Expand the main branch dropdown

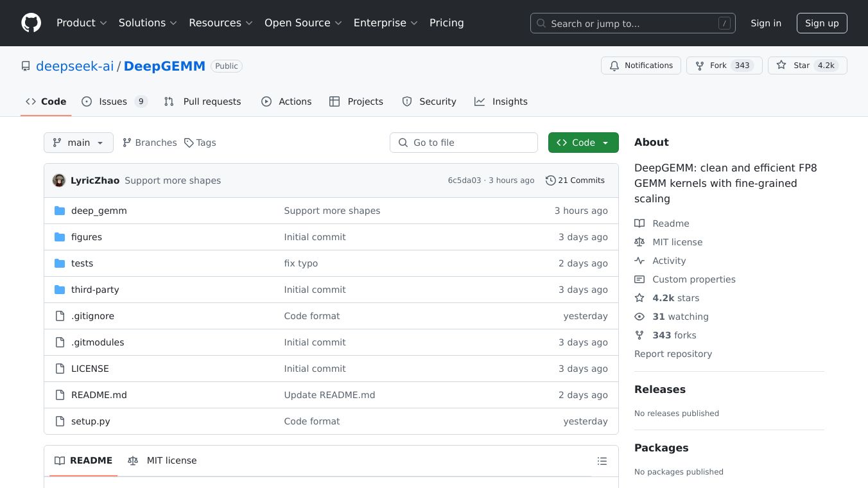(78, 143)
